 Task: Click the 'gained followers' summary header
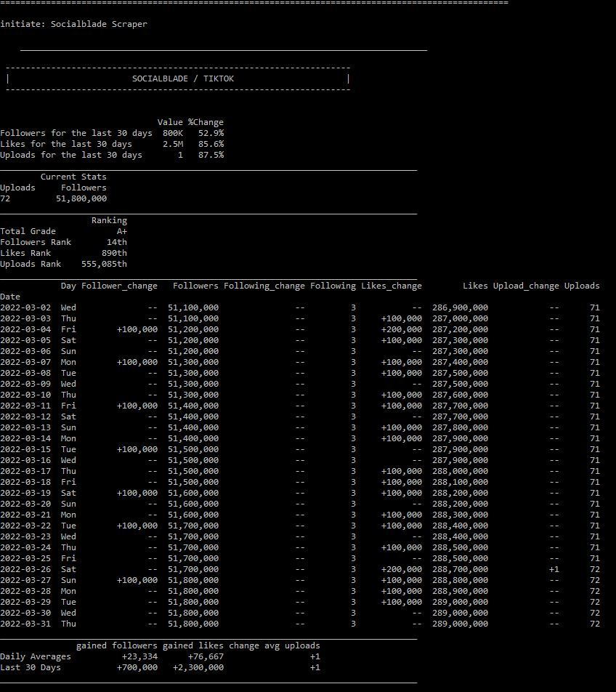click(x=117, y=645)
